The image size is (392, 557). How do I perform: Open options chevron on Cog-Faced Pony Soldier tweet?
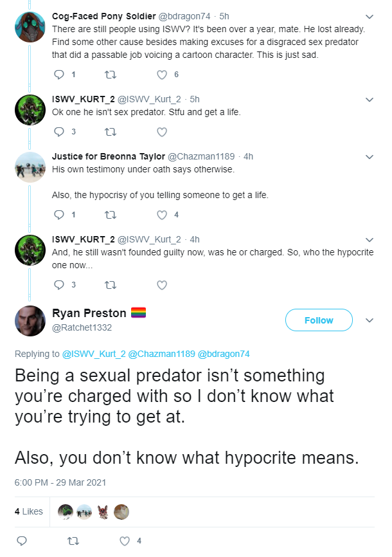(370, 17)
